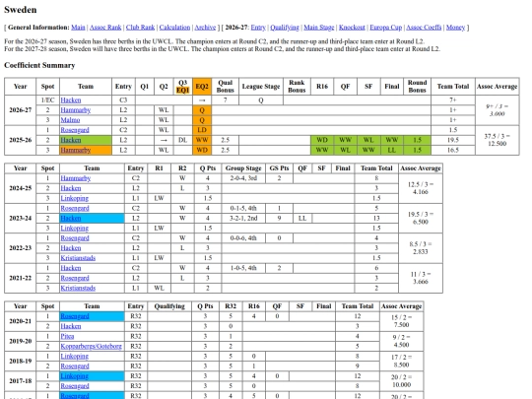
Task: Open the Kopparbergs/Goteborg team link
Action: pyautogui.click(x=91, y=346)
